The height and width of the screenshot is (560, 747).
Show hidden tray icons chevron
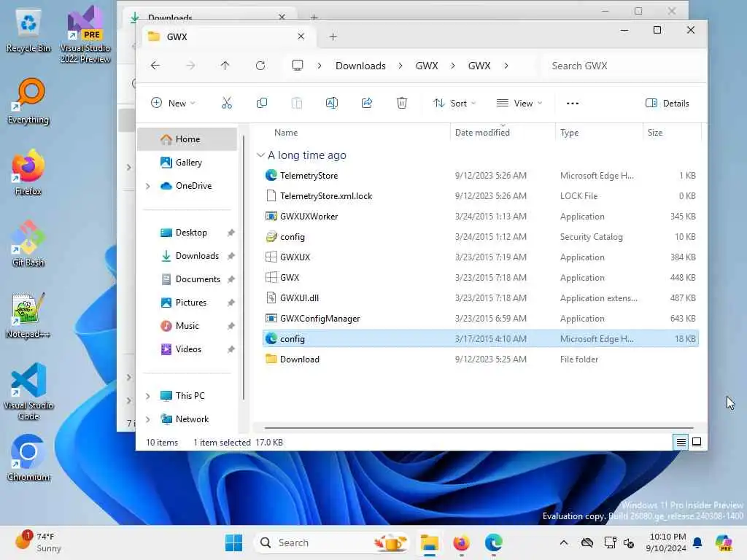click(x=564, y=542)
